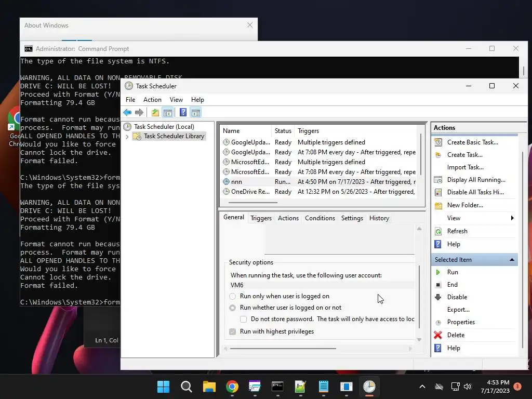Select Run only when user is logged on
Image resolution: width=532 pixels, height=399 pixels.
232,296
